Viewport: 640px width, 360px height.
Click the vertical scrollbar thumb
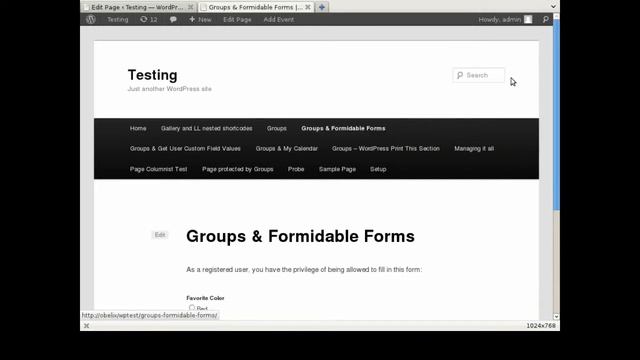point(556,115)
